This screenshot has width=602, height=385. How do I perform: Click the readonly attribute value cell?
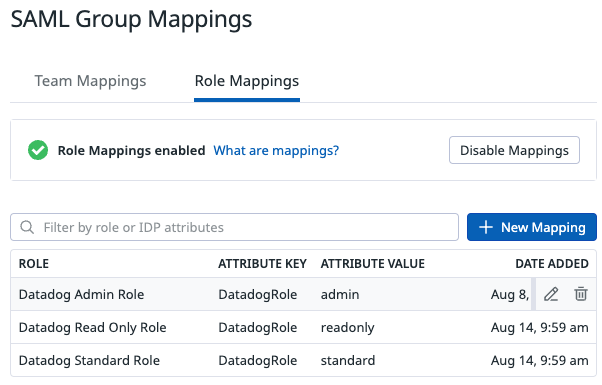point(347,327)
